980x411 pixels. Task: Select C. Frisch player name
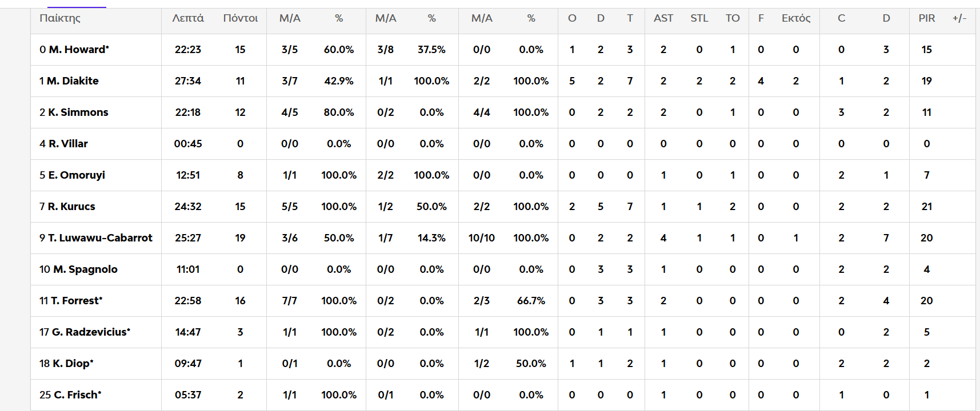coord(77,395)
